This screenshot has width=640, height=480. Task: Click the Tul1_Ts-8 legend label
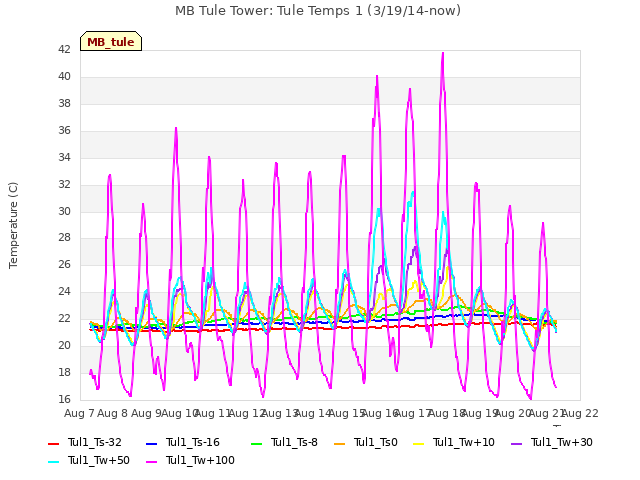pos(294,442)
